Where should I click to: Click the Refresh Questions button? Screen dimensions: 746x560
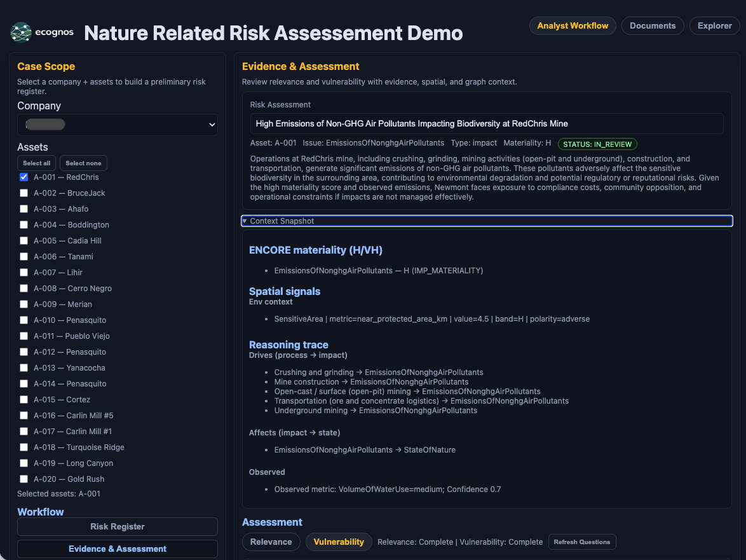point(581,542)
